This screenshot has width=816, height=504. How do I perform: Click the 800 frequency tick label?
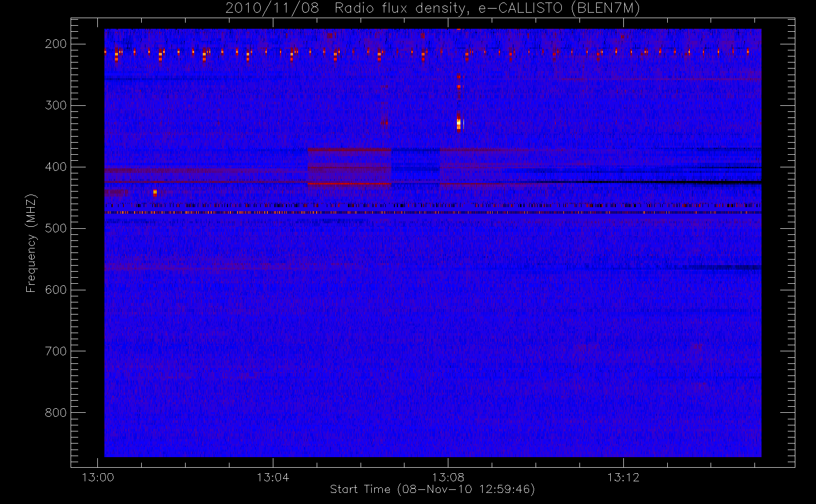click(56, 413)
